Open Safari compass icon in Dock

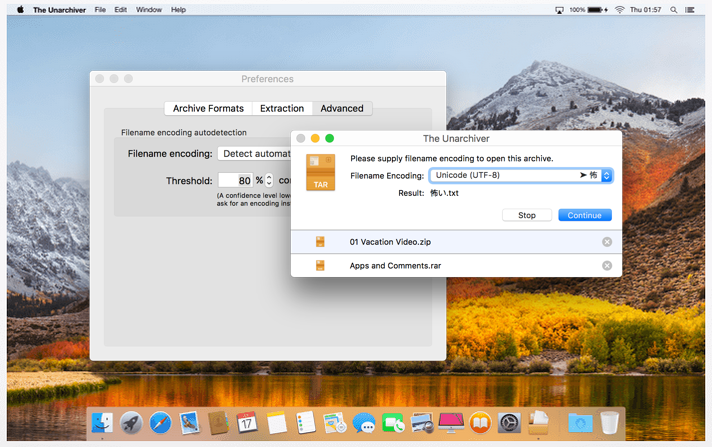tap(160, 423)
